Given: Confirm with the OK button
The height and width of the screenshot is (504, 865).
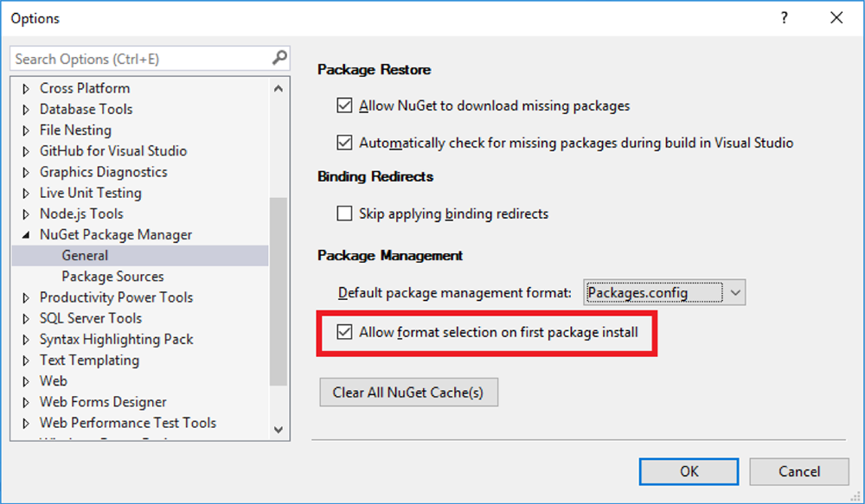Looking at the screenshot, I should click(689, 471).
